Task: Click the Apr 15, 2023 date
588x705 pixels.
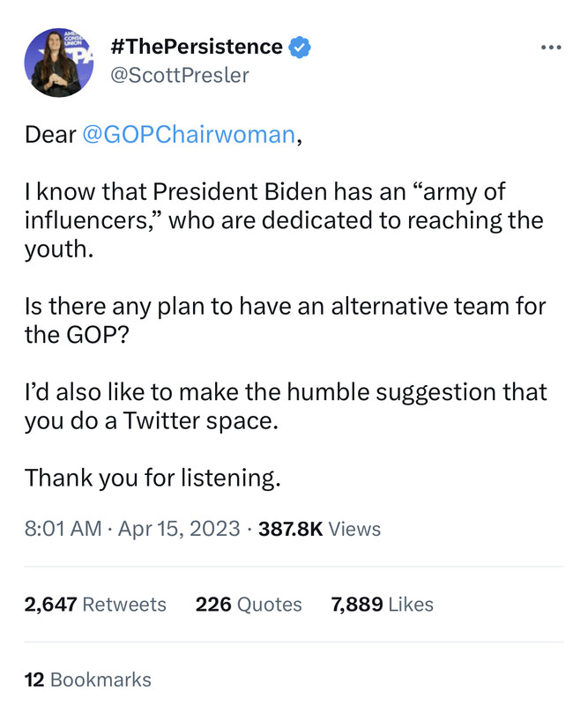Action: tap(179, 529)
